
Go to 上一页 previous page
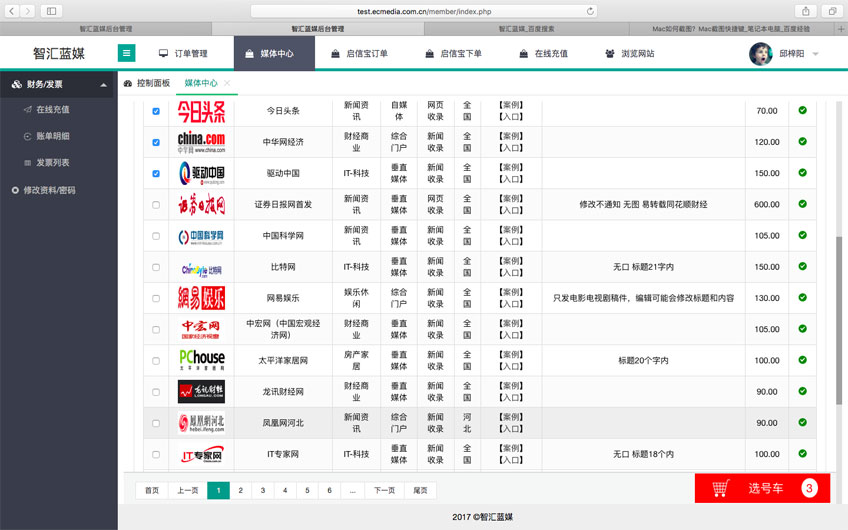pyautogui.click(x=188, y=491)
